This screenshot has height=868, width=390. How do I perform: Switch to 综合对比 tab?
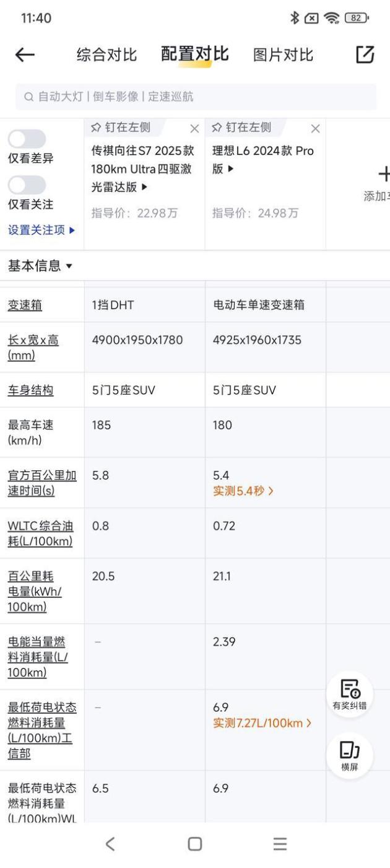tap(107, 55)
